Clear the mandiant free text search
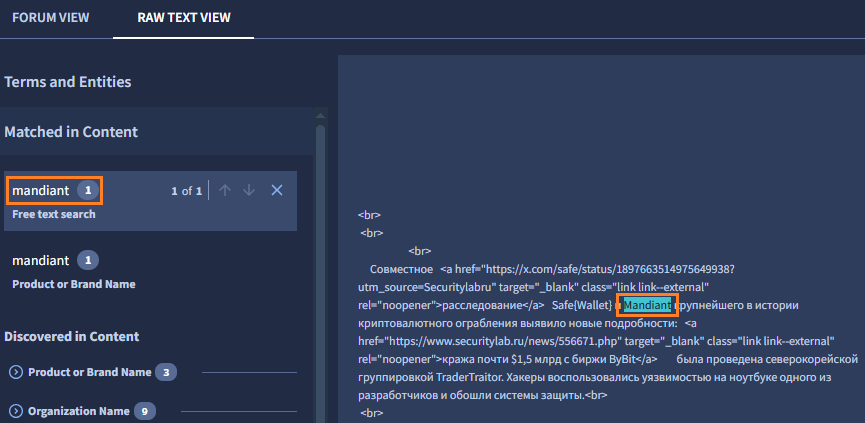865x423 pixels. [277, 190]
